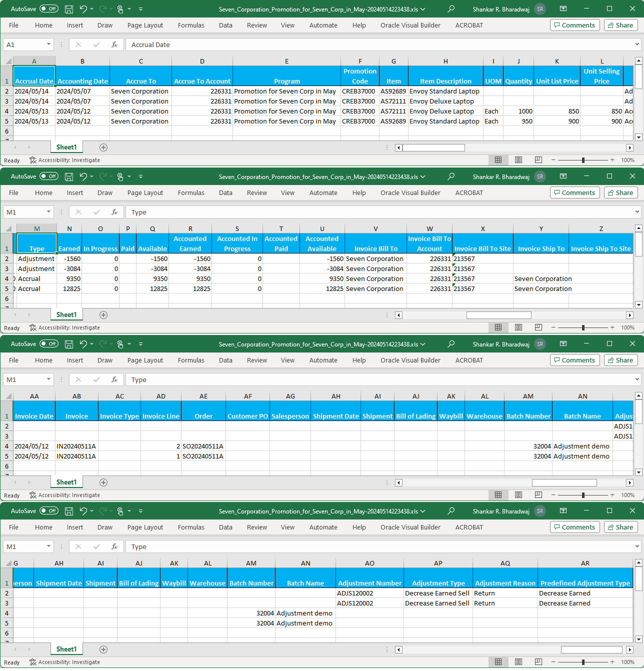This screenshot has width=644, height=671.
Task: Select cell IN20240511A in row 4
Action: 76,446
